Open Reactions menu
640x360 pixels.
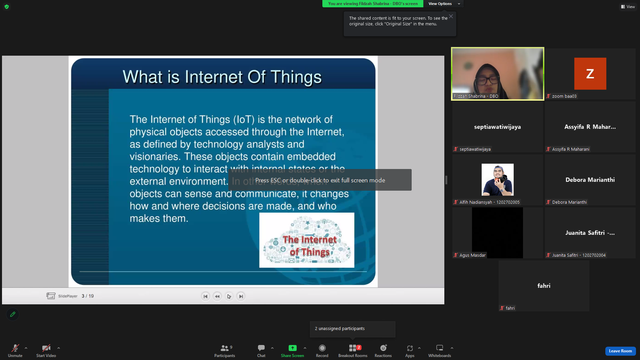(383, 350)
